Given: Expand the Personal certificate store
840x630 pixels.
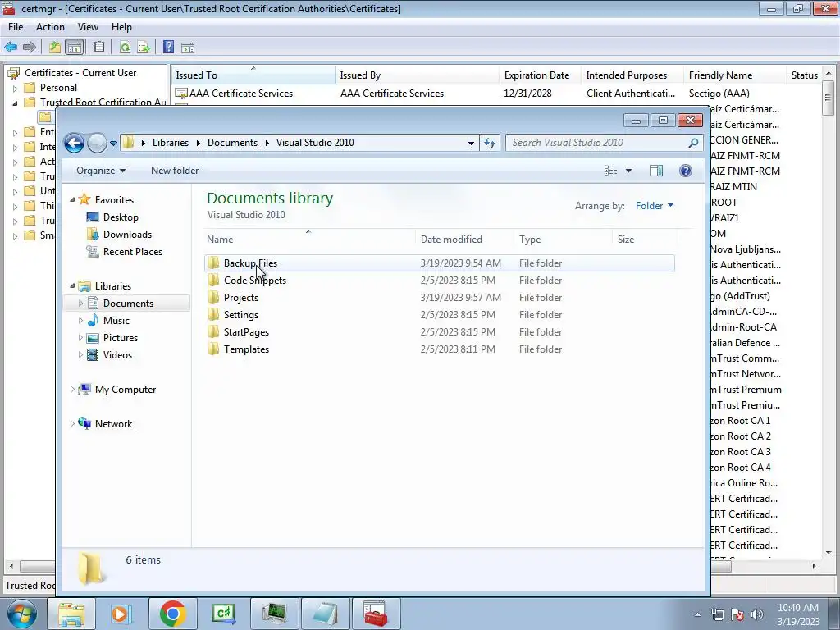Looking at the screenshot, I should [x=15, y=89].
